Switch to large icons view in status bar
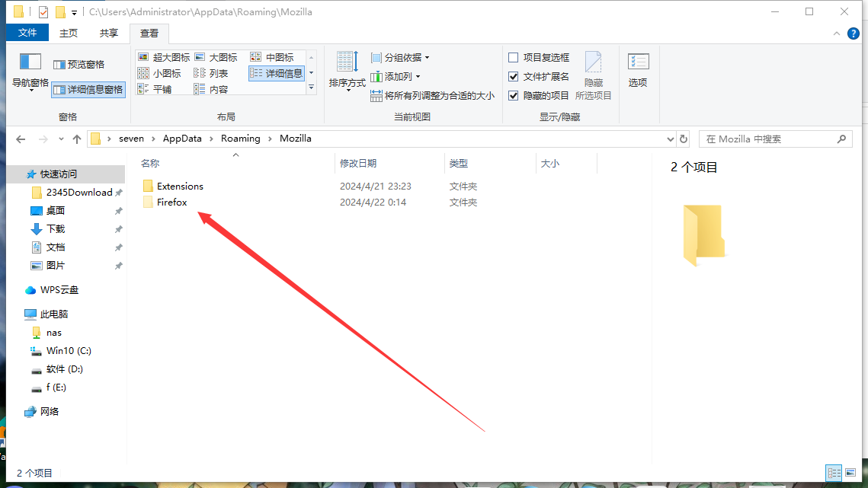The width and height of the screenshot is (868, 488). click(x=850, y=473)
